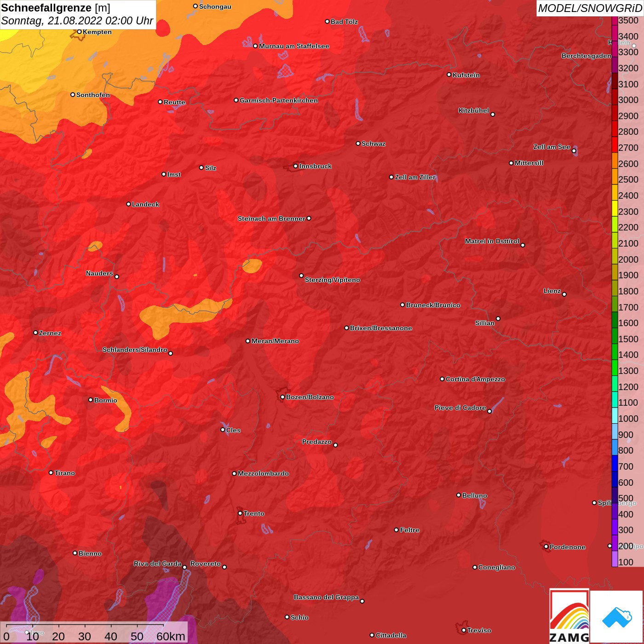Click the Kufstein city label
The height and width of the screenshot is (644, 644).
click(x=466, y=75)
